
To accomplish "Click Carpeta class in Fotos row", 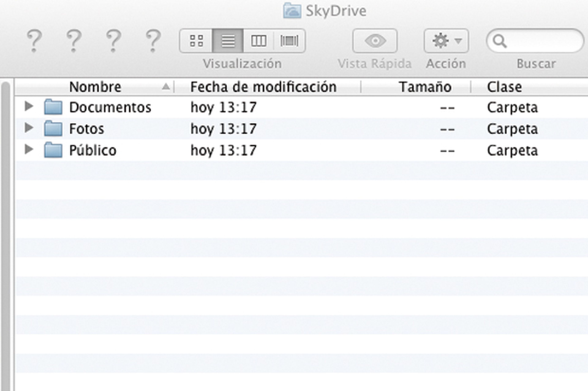I will tap(513, 129).
